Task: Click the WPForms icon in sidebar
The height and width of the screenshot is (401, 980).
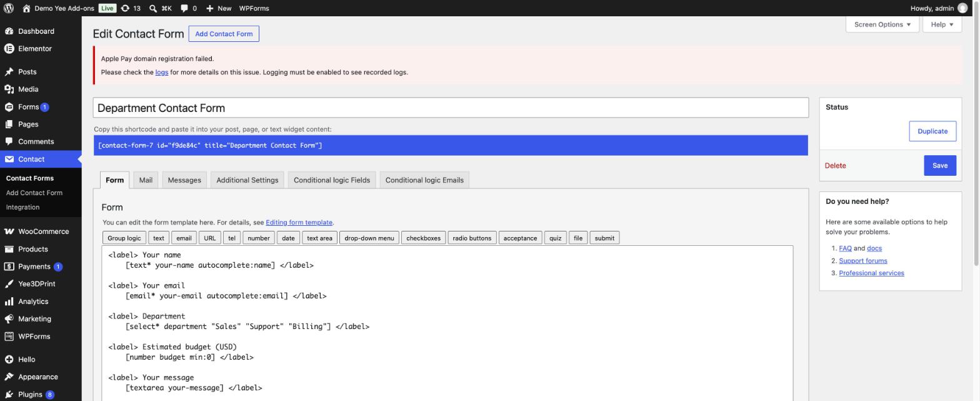Action: point(9,337)
